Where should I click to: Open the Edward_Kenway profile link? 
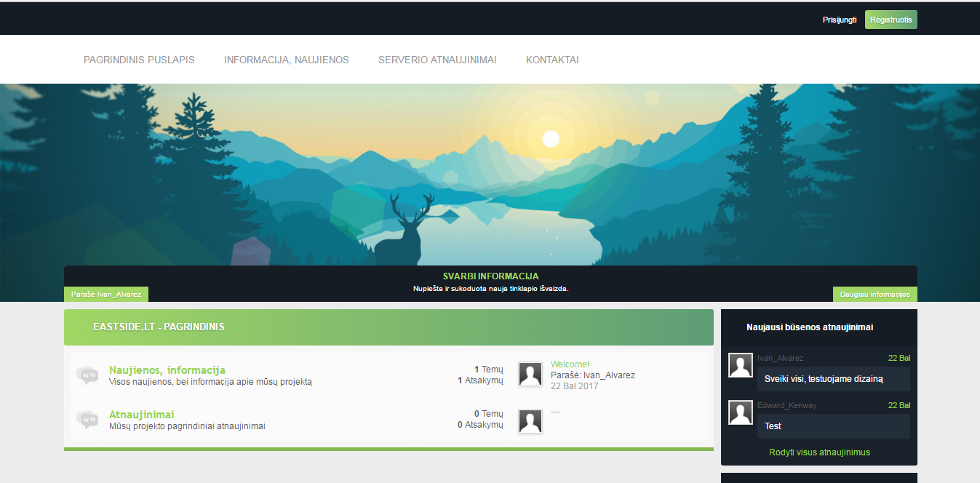point(787,405)
